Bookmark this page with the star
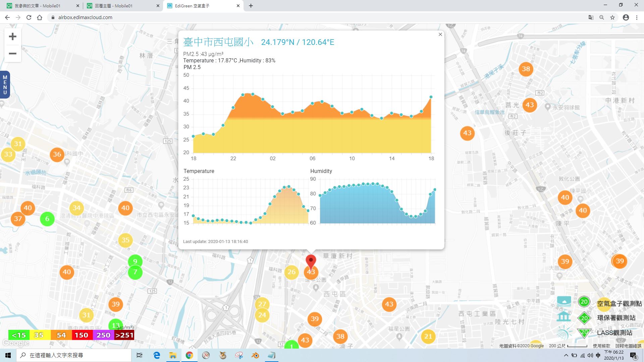Viewport: 644px width, 362px height. [x=612, y=17]
